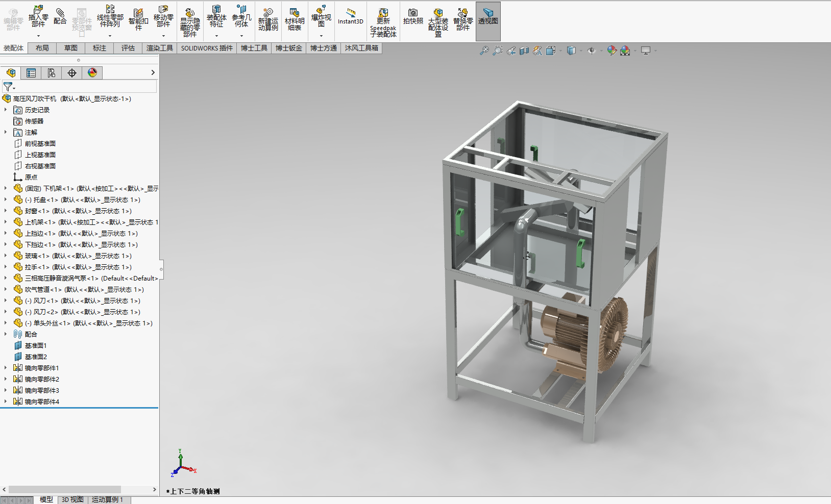Open the SOLIDWORKS 插件 add-ins tab
The height and width of the screenshot is (504, 831).
pos(207,48)
